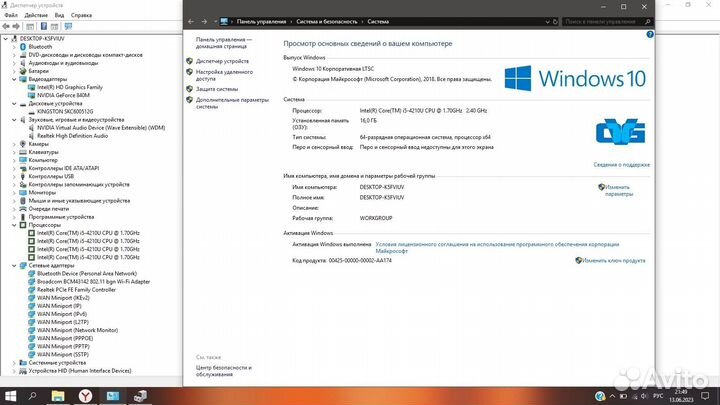Open Диспетчер устройств link in sidebar
This screenshot has width=720, height=405.
[222, 61]
